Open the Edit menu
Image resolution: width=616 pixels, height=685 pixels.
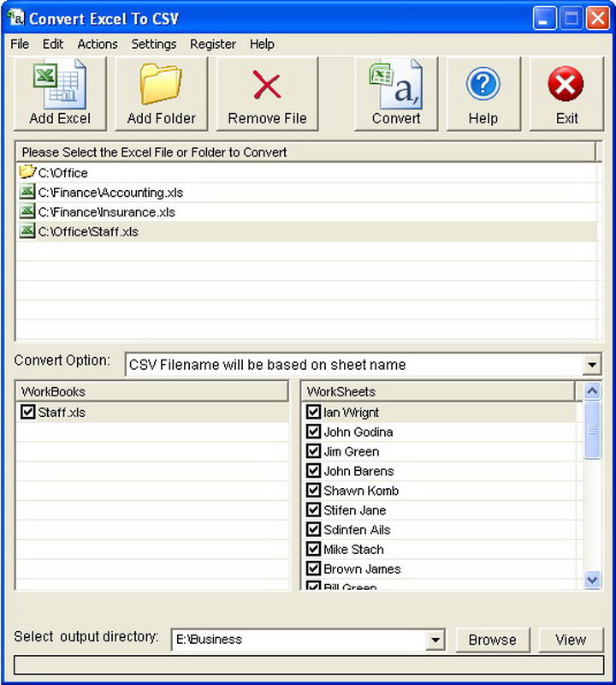53,45
